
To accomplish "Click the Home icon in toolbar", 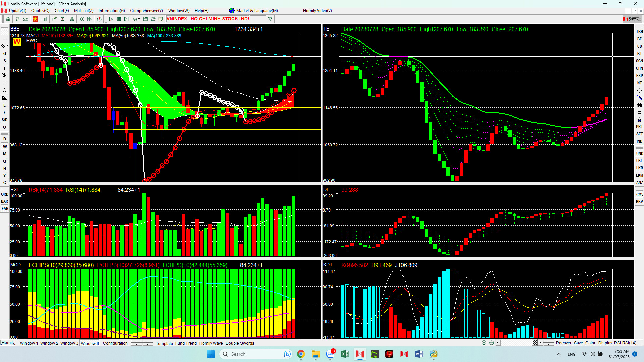I will tap(8, 19).
